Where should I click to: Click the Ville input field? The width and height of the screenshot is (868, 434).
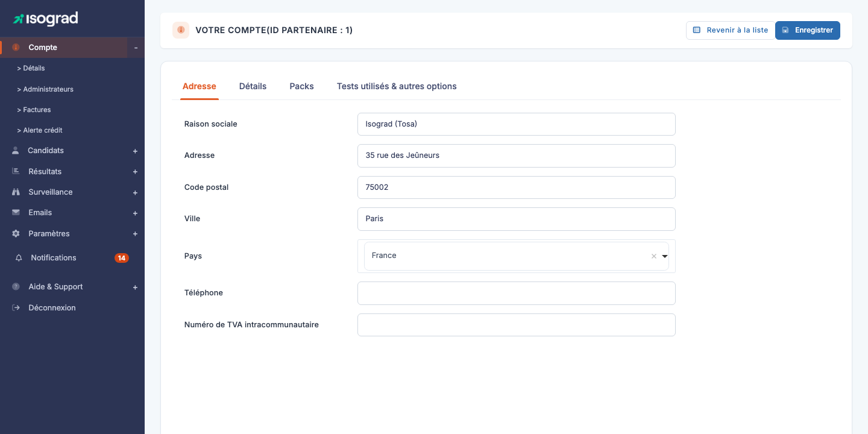(517, 219)
